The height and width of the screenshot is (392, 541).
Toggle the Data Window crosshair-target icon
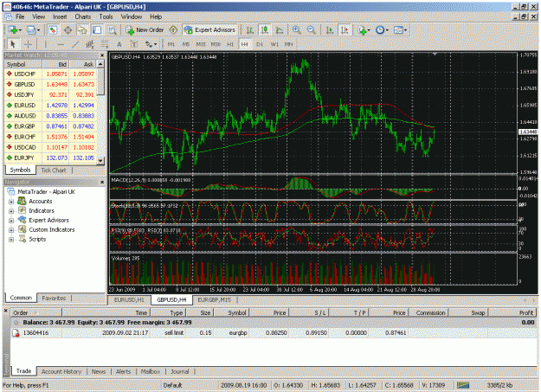click(x=68, y=30)
